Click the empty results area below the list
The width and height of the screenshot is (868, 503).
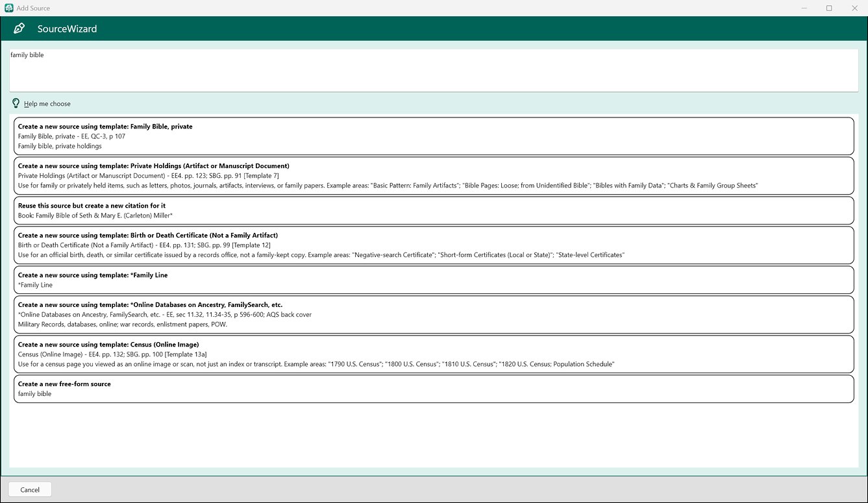434,435
